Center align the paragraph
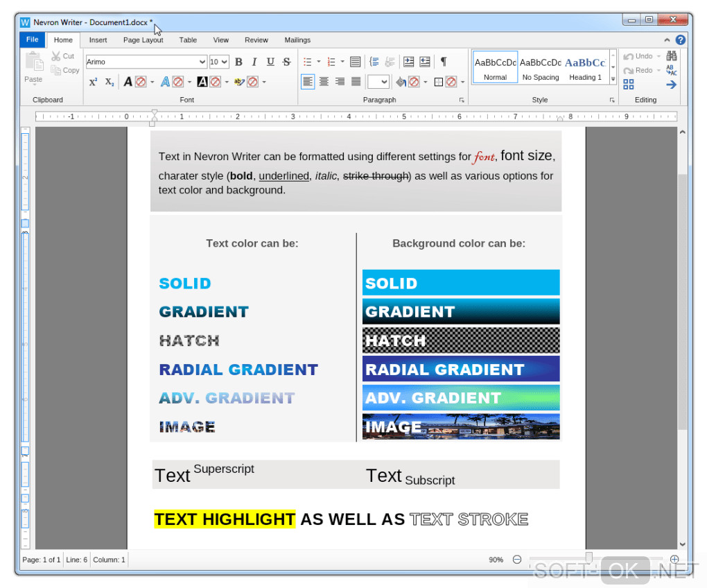 pyautogui.click(x=324, y=82)
